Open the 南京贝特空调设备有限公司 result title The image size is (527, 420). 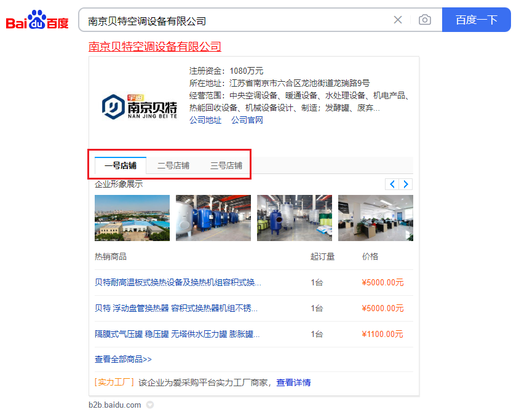[x=154, y=46]
